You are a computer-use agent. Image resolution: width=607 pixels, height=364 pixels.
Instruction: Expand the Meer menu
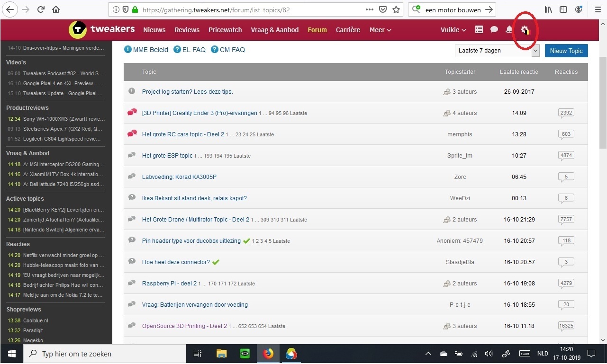pyautogui.click(x=380, y=30)
